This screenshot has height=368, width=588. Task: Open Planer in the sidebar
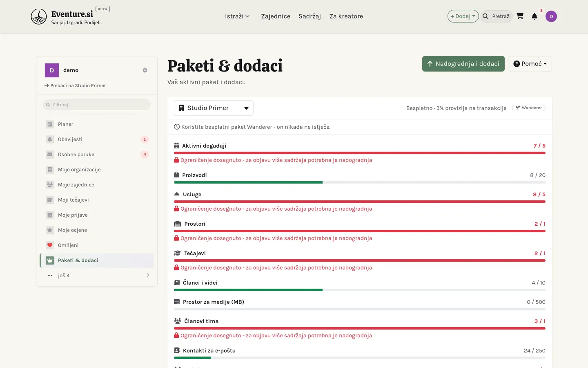97,124
